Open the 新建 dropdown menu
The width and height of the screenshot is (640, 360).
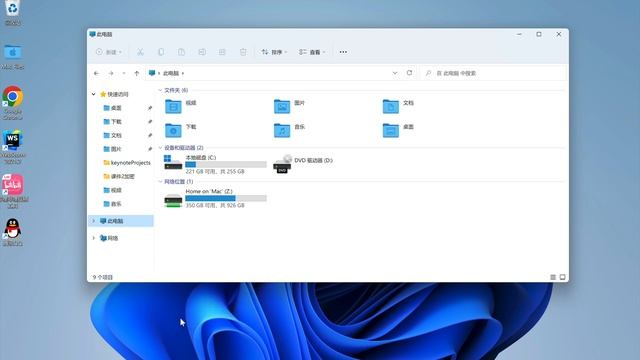click(109, 52)
